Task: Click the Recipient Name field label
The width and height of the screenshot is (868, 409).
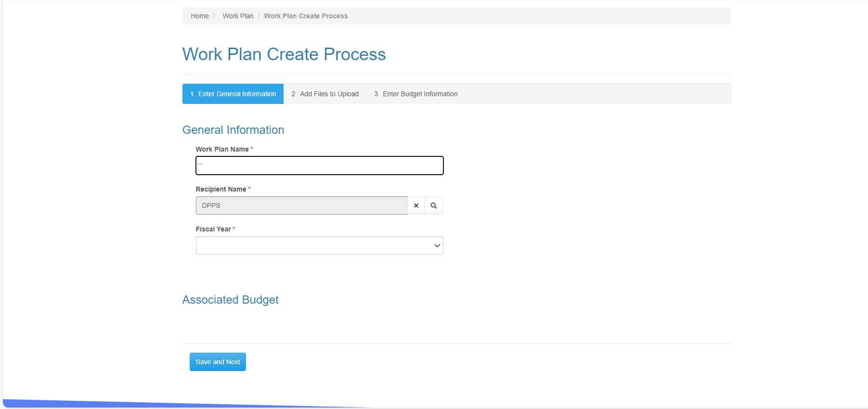Action: (221, 189)
